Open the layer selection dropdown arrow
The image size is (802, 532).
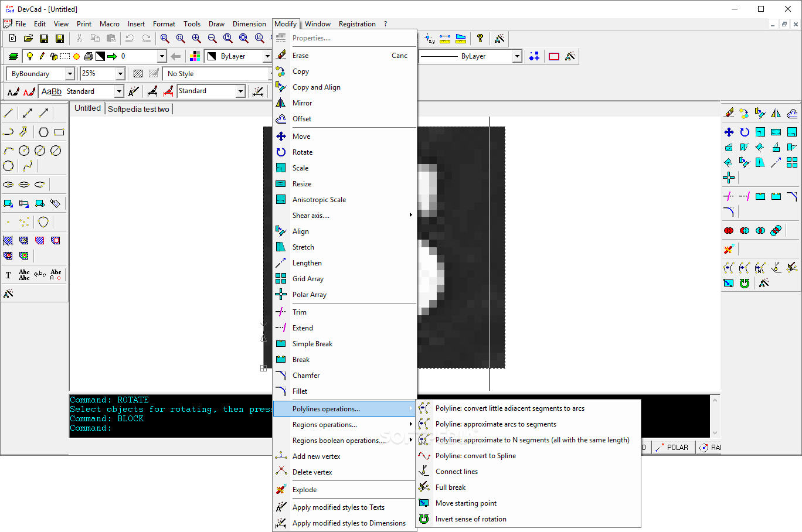click(x=162, y=56)
